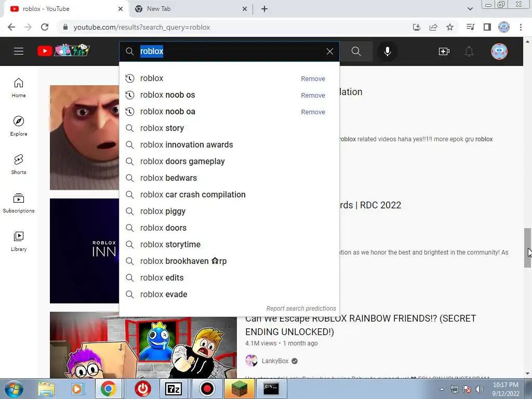Image resolution: width=532 pixels, height=399 pixels.
Task: Reload the page
Action: pos(45,27)
